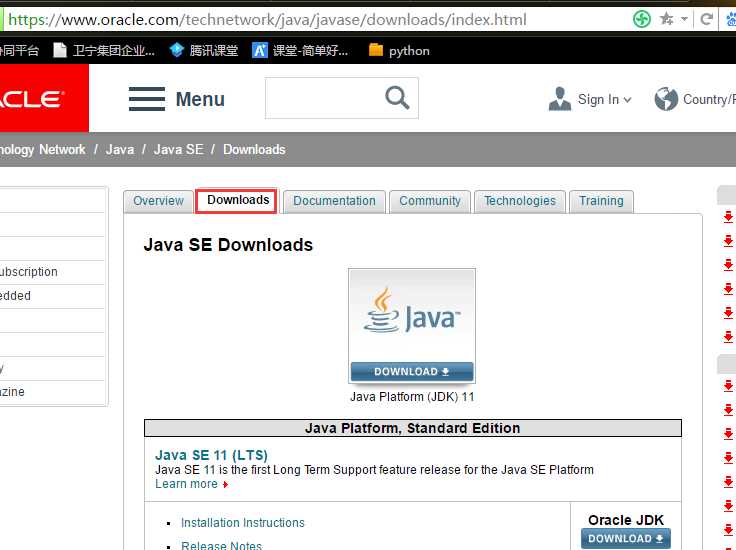
Task: Open 腾讯课堂 bookmark
Action: point(204,50)
